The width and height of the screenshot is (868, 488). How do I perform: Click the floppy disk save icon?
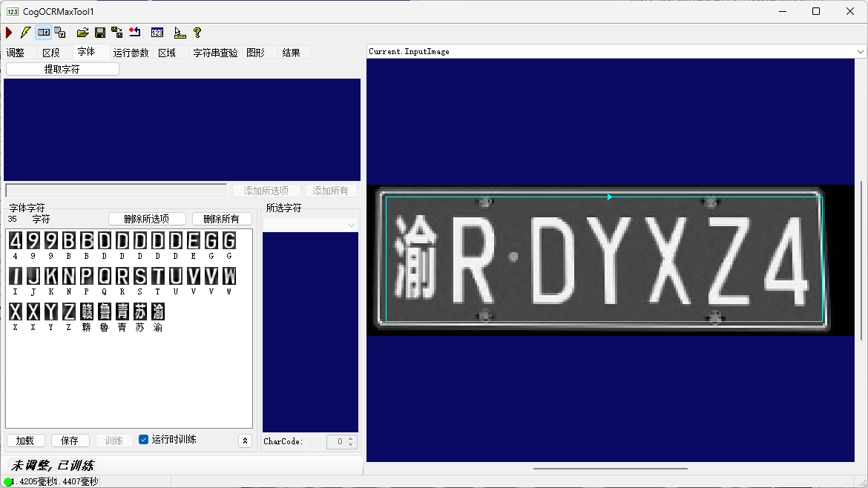pos(100,33)
